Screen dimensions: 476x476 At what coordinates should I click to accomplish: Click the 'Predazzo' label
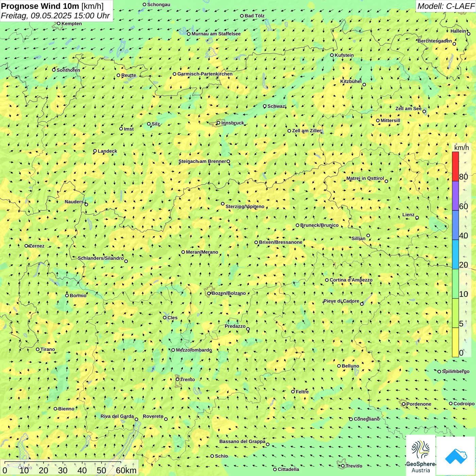(235, 326)
